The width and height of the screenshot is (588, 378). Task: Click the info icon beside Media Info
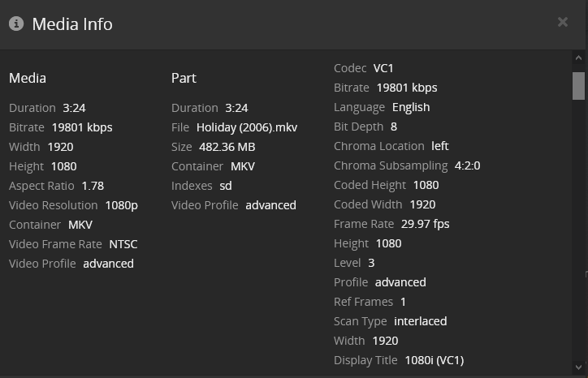[x=15, y=24]
